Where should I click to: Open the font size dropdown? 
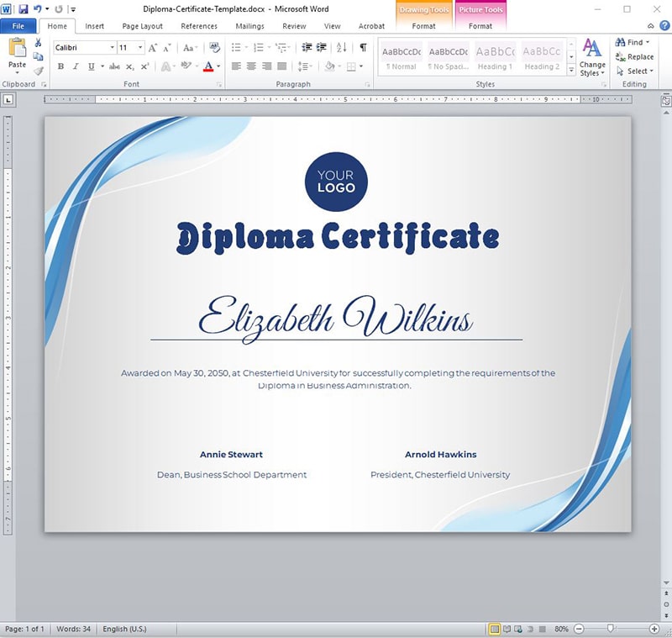point(140,48)
